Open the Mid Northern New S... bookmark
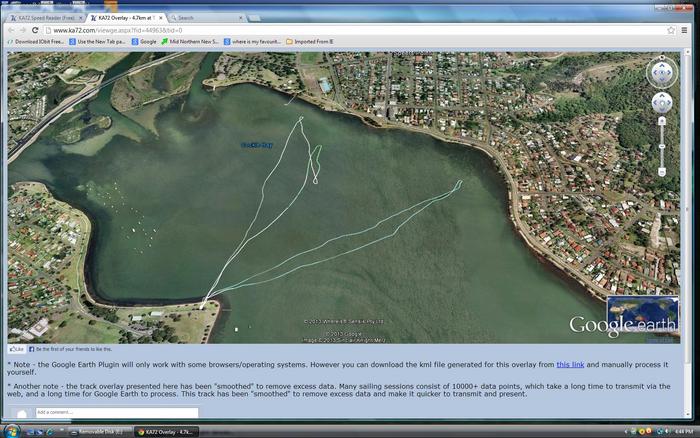The height and width of the screenshot is (438, 700). (190, 42)
